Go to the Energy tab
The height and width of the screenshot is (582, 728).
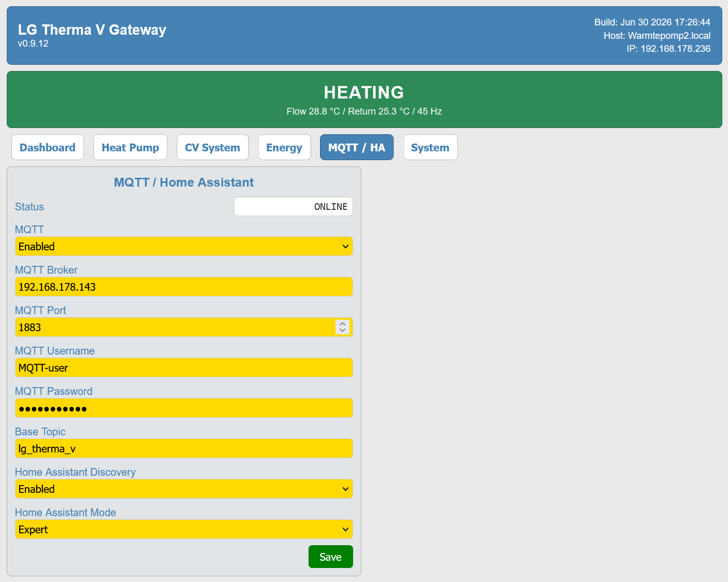[x=284, y=147]
